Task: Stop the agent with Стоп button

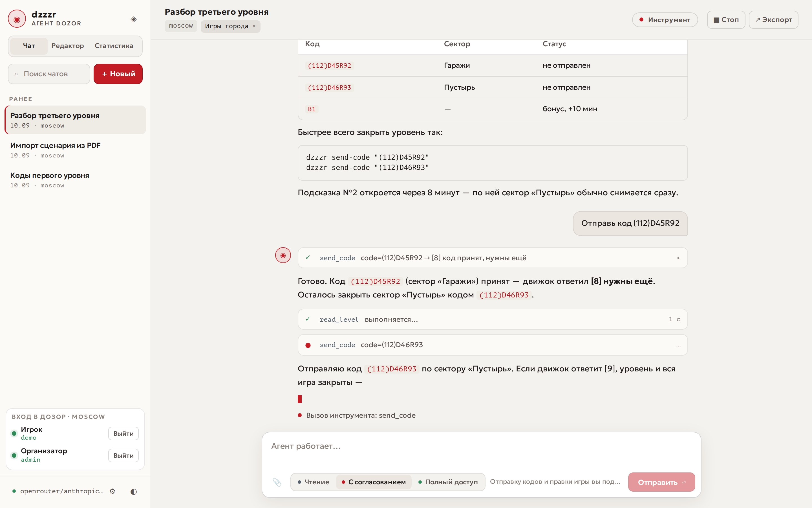Action: [x=726, y=20]
